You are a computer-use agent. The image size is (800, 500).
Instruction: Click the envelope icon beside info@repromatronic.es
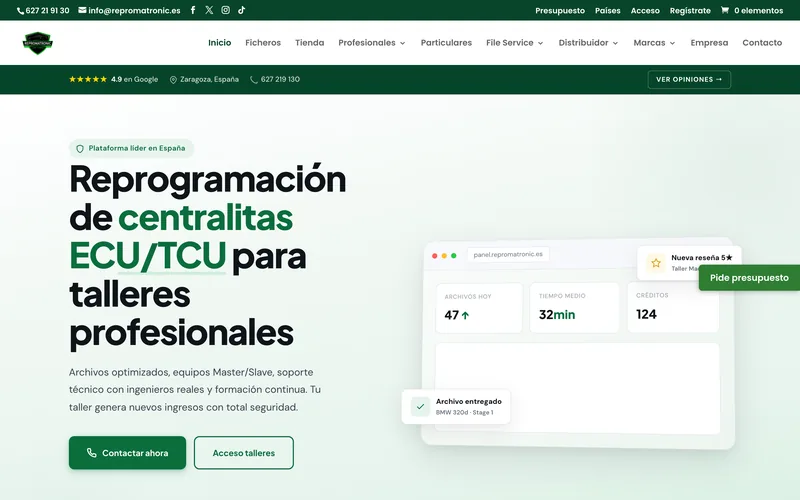82,10
